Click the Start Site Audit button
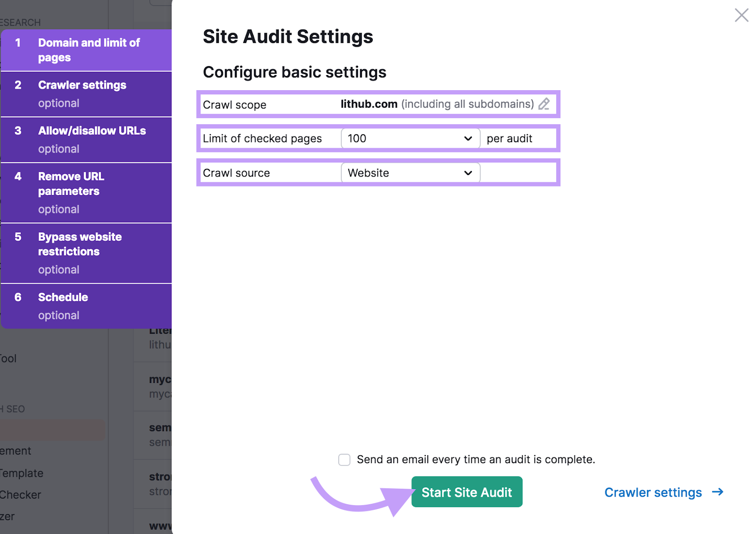Image resolution: width=756 pixels, height=534 pixels. 466,492
